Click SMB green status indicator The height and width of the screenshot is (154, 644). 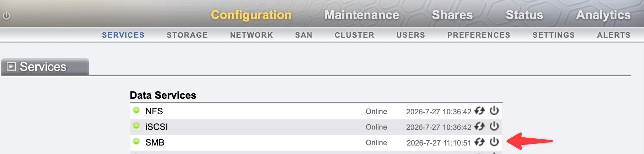[136, 141]
